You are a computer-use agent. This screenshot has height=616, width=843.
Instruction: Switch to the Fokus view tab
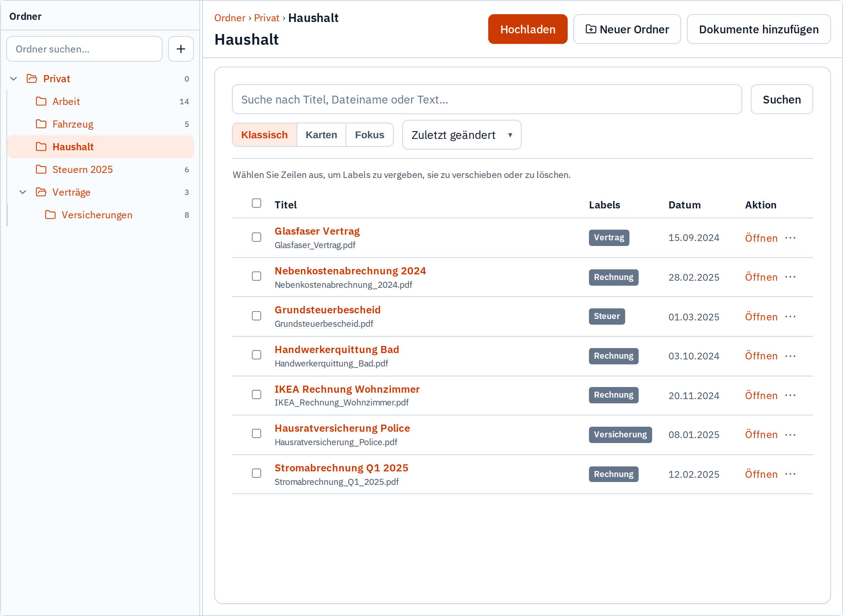(x=369, y=135)
